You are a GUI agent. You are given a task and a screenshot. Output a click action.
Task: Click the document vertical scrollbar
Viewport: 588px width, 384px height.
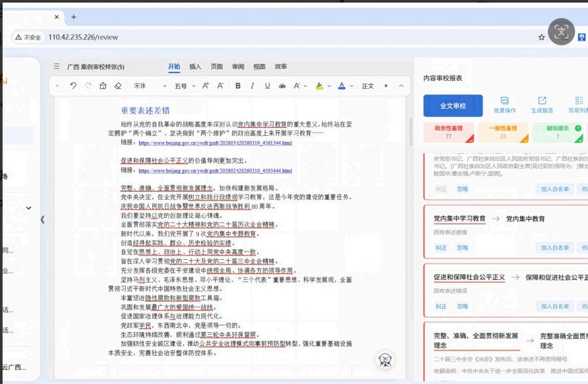[x=411, y=132]
